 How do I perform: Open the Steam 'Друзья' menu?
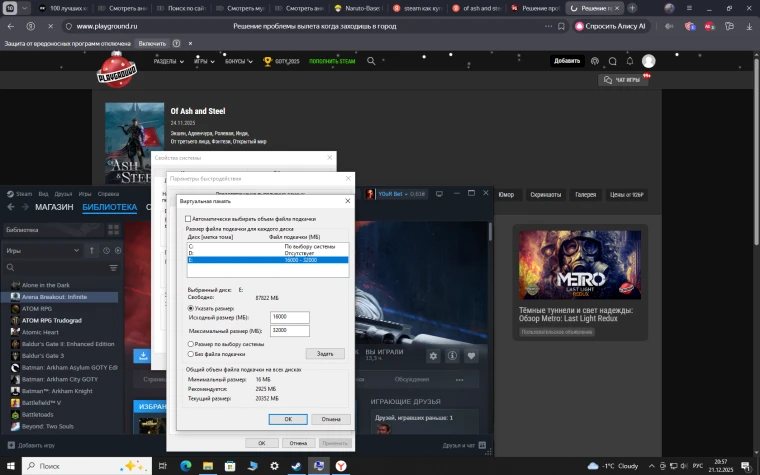(x=63, y=193)
